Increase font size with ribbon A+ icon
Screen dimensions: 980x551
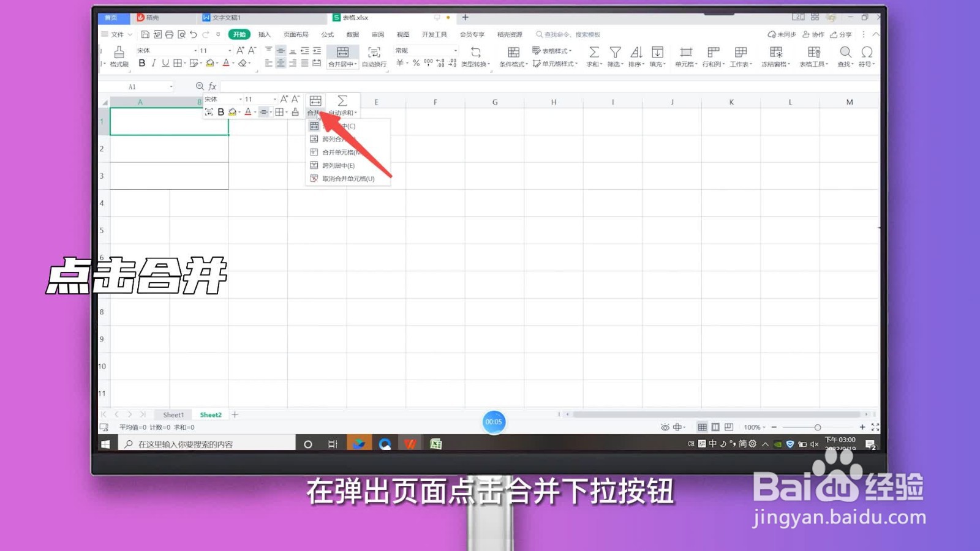point(240,50)
